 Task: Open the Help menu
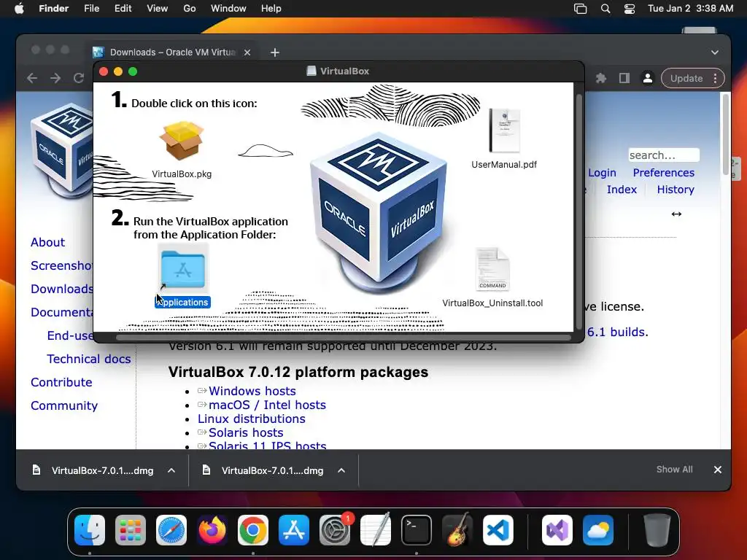tap(271, 9)
